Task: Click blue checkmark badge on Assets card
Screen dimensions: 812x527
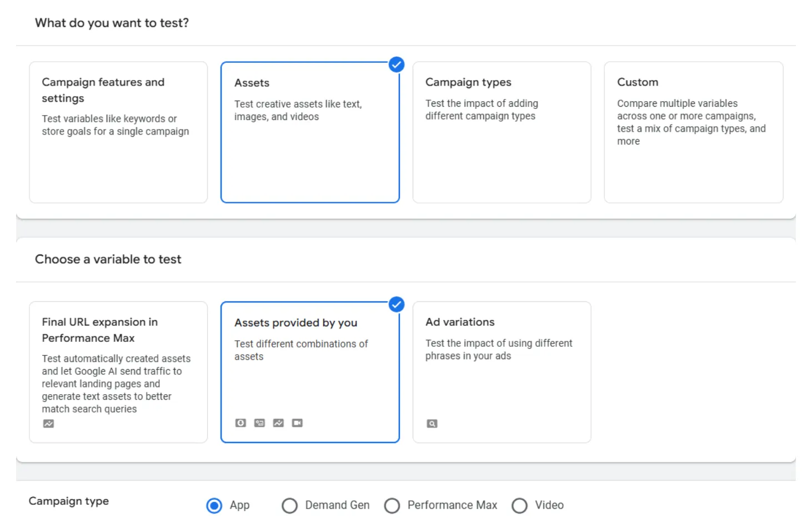Action: pyautogui.click(x=397, y=64)
